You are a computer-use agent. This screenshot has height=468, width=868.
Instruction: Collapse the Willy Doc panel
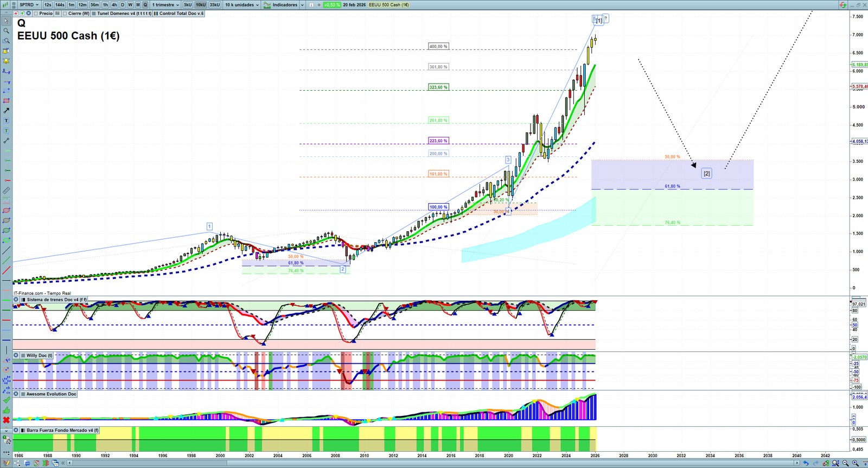point(16,356)
